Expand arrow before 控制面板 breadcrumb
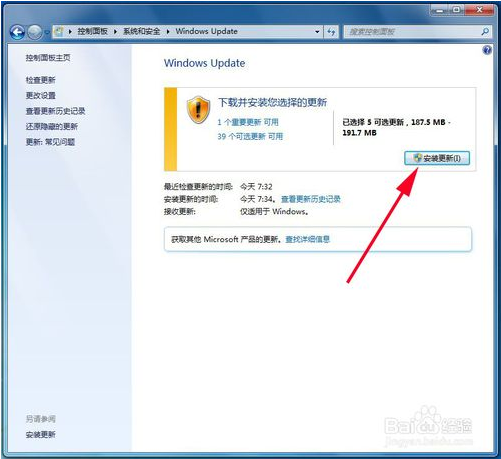The height and width of the screenshot is (459, 501). (70, 32)
